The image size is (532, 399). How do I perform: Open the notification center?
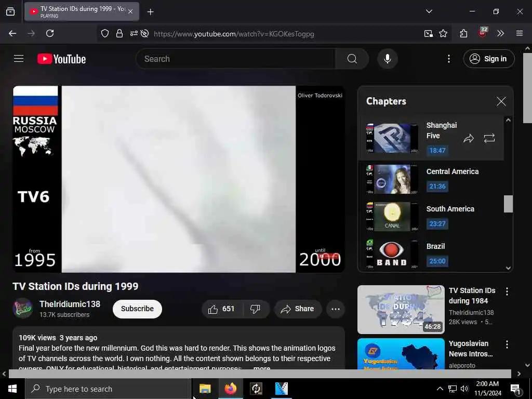515,389
